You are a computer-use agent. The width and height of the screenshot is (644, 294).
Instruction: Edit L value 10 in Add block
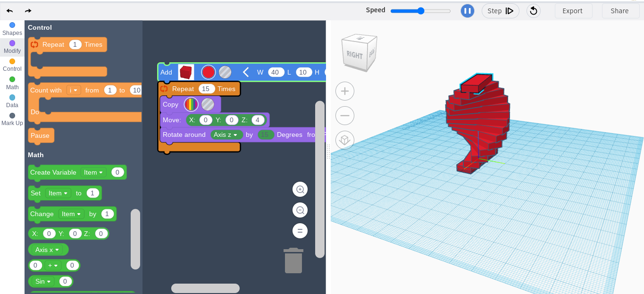point(303,72)
